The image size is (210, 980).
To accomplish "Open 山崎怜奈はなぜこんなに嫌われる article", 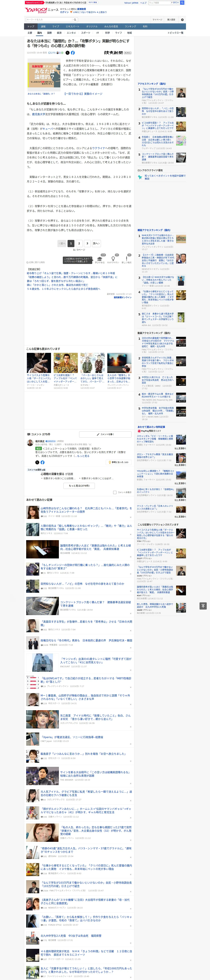I will point(86,510).
